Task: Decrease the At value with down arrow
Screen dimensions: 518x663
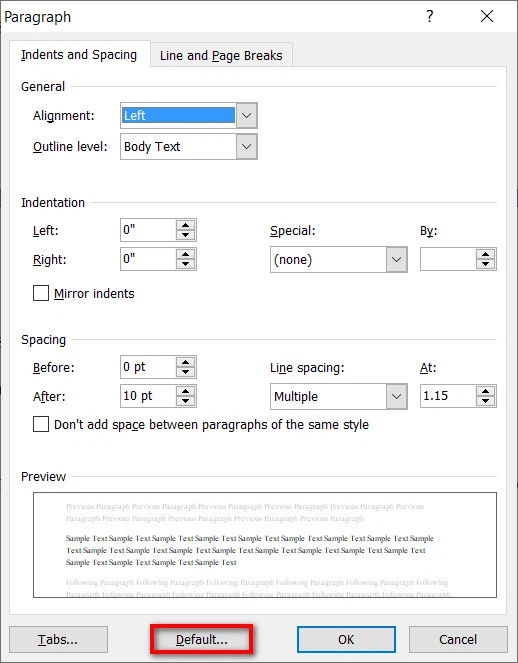Action: point(485,401)
